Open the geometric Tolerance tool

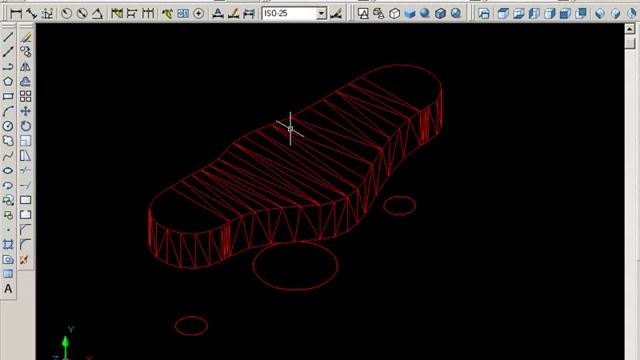(182, 13)
